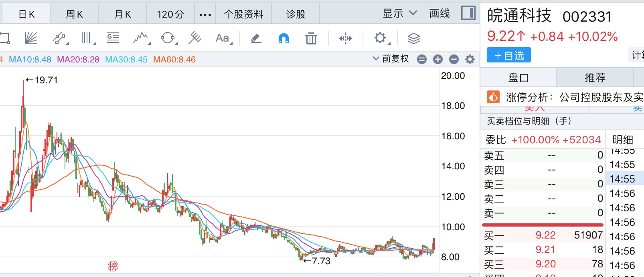The image size is (644, 277).
Task: Expand the 显示 display dropdown
Action: (x=400, y=14)
